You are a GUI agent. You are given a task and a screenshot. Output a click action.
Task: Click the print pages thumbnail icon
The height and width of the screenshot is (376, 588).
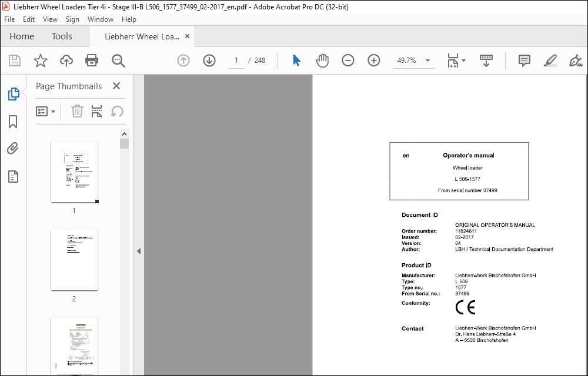(x=97, y=111)
